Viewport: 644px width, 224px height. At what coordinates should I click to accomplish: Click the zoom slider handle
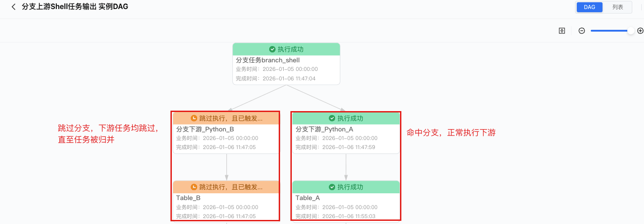pos(631,31)
